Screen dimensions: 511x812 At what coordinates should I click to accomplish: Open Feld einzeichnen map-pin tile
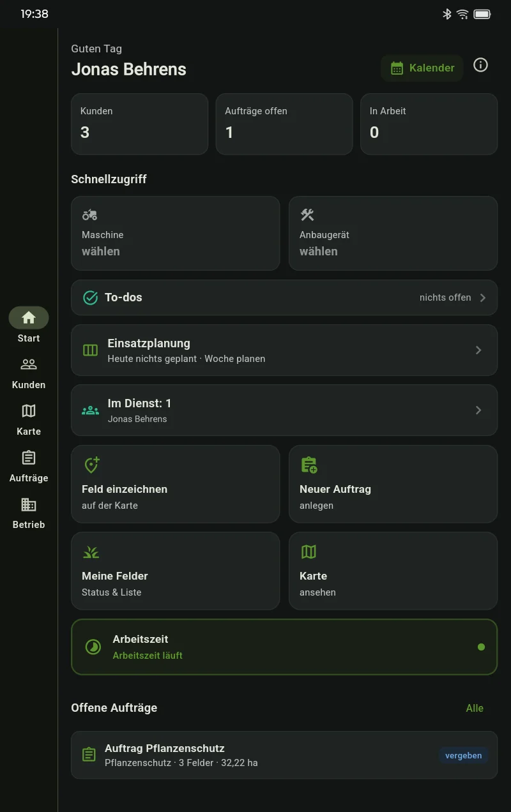point(176,484)
